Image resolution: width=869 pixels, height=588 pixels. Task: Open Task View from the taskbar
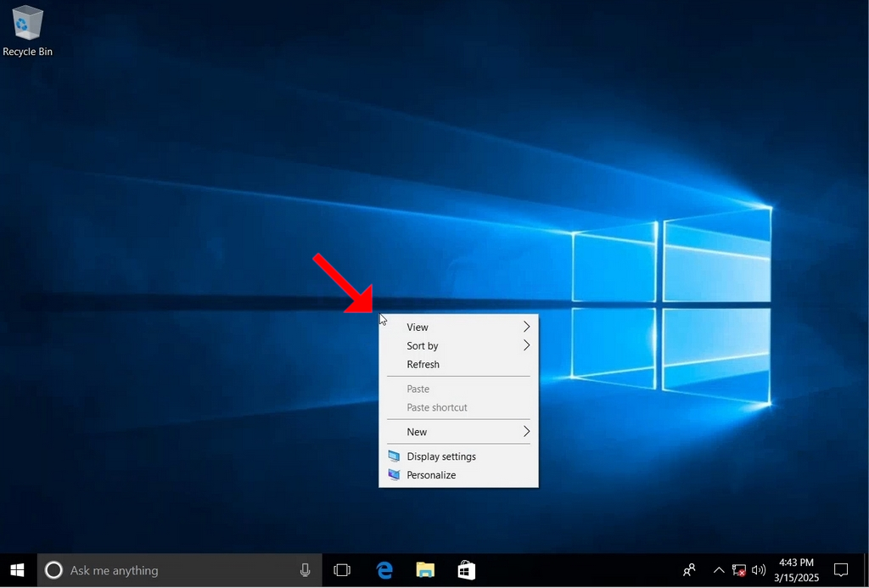pos(342,570)
